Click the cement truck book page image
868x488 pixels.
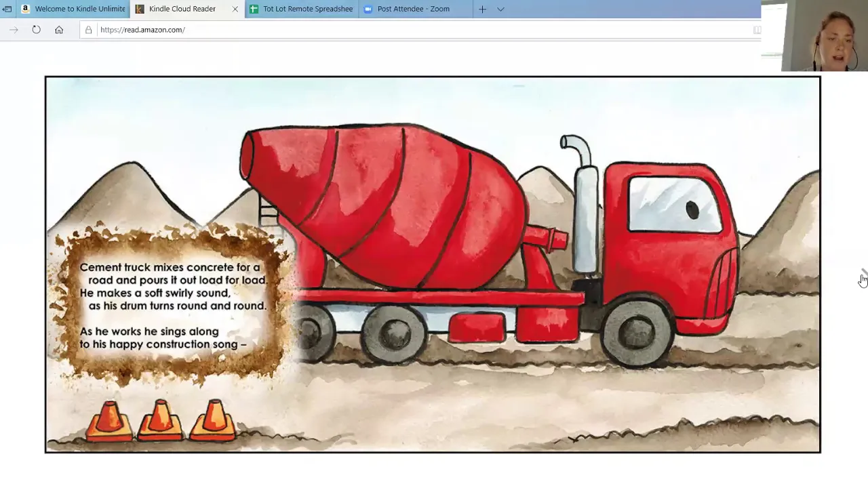click(x=433, y=264)
